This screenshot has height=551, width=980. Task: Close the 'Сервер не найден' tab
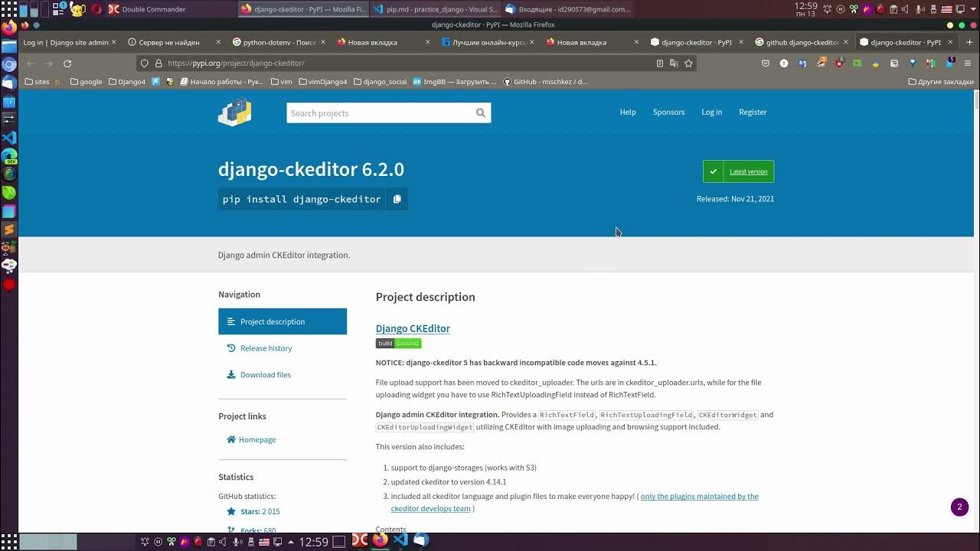click(218, 42)
